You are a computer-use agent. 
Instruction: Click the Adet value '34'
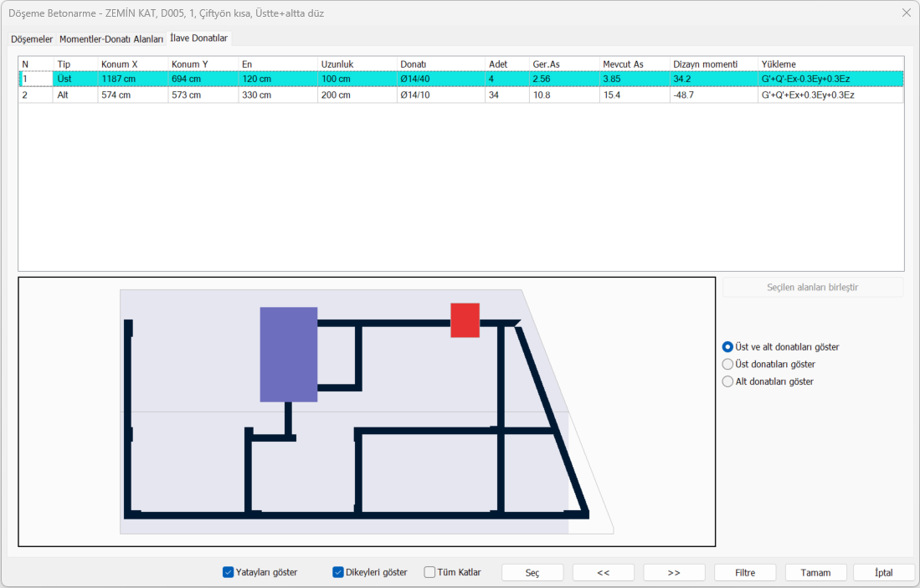pos(507,95)
